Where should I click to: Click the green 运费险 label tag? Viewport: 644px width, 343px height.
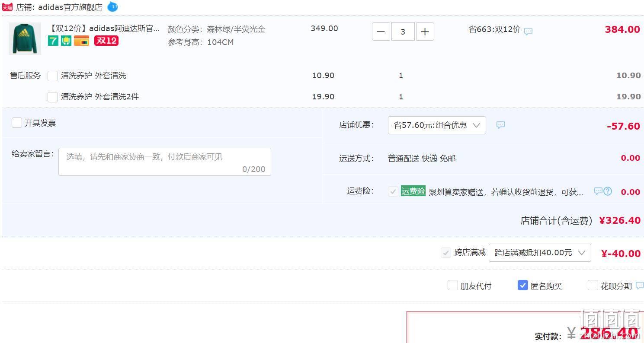tap(413, 191)
